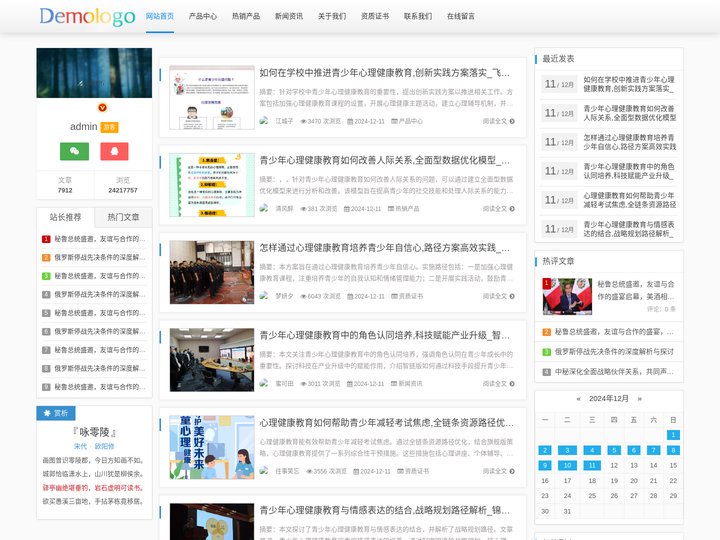Open 资质证书 navigation item
The image size is (720, 540).
click(375, 16)
